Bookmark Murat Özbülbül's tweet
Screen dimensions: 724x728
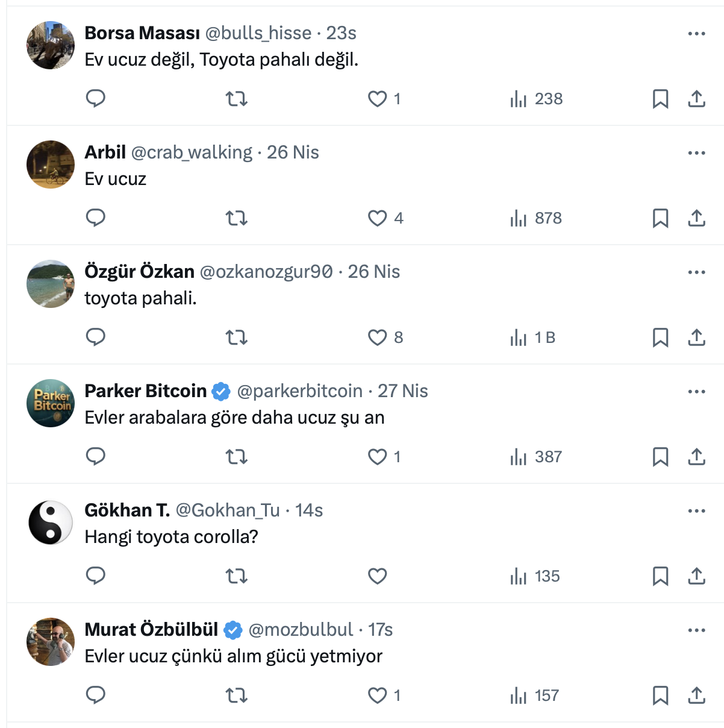(x=660, y=695)
